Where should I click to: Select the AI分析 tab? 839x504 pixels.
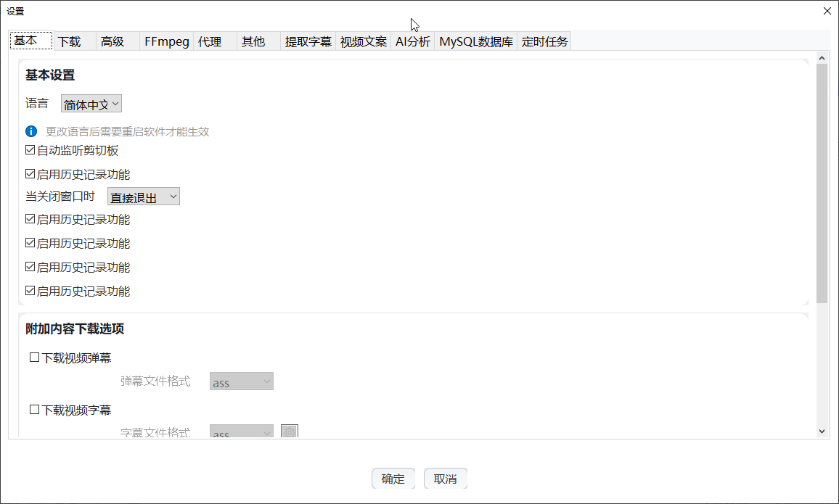pos(412,41)
